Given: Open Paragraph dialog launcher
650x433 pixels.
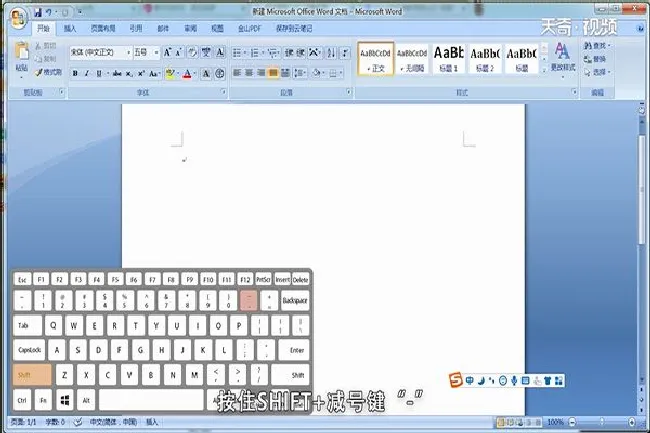Looking at the screenshot, I should 349,92.
